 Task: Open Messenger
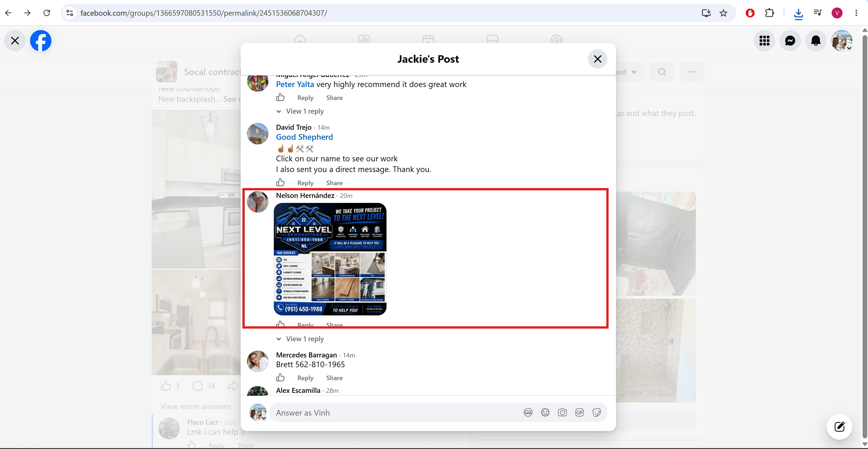(x=790, y=41)
